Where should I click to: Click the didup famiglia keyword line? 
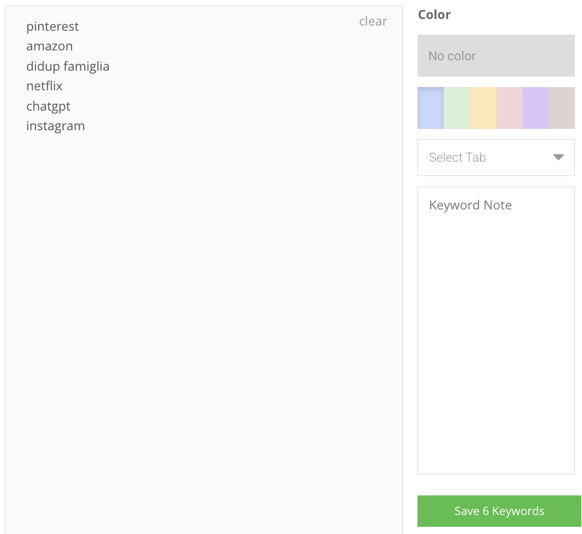point(68,66)
